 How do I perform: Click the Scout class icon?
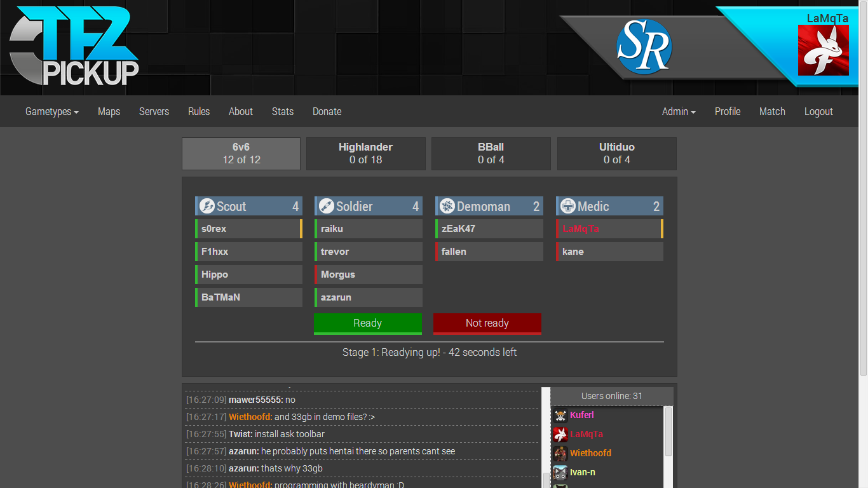(x=207, y=206)
